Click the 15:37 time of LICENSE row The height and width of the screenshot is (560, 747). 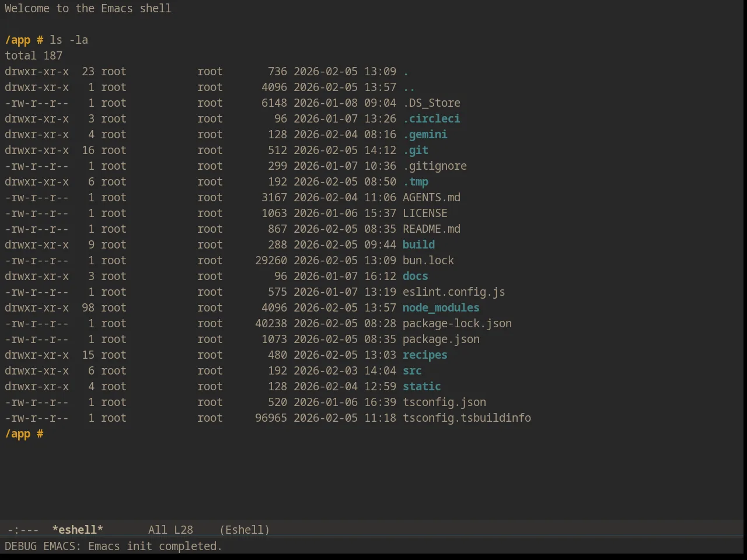pyautogui.click(x=380, y=213)
